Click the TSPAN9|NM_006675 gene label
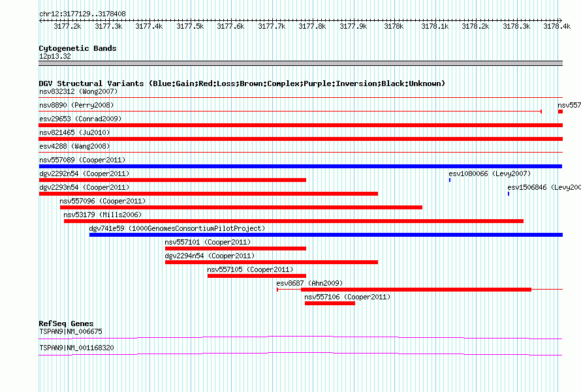This screenshot has height=392, width=581. coord(71,331)
